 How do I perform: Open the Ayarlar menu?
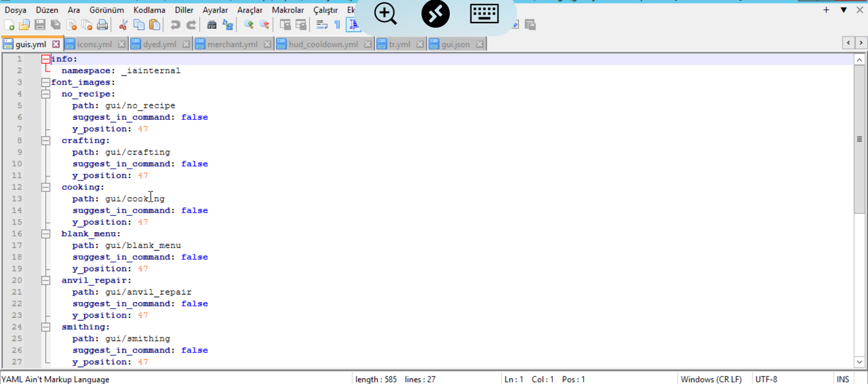215,10
